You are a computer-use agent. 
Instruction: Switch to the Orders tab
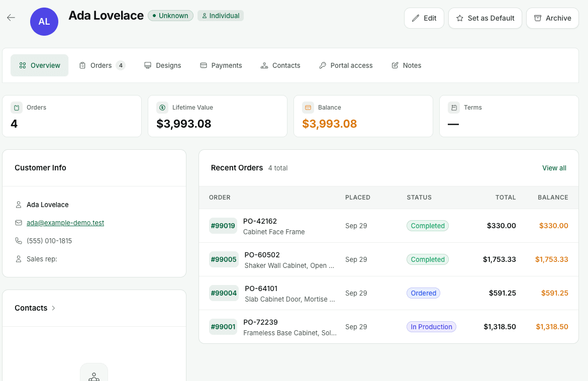(x=102, y=65)
